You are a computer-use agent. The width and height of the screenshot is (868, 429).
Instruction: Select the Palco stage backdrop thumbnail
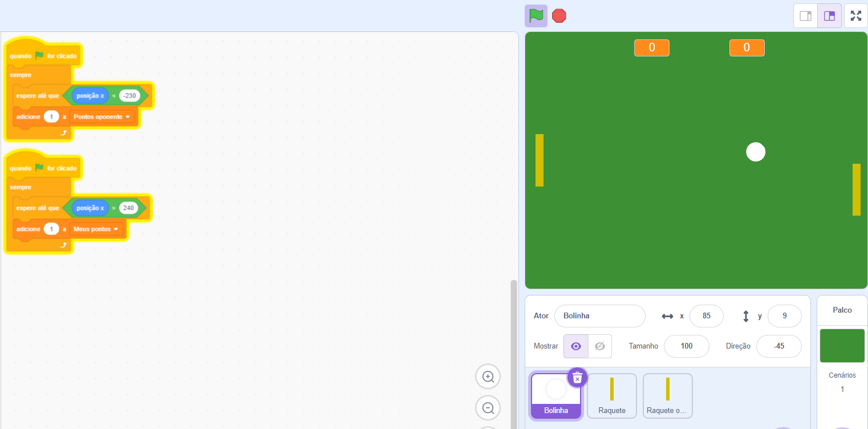[x=842, y=346]
